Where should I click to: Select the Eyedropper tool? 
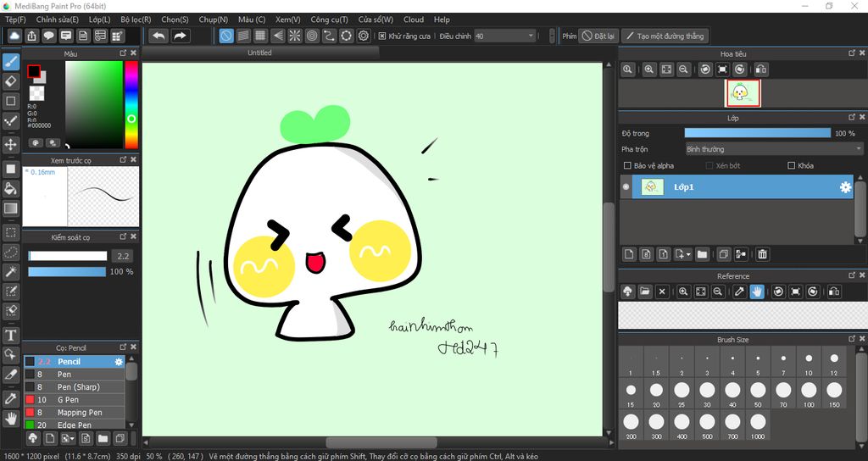[x=11, y=398]
